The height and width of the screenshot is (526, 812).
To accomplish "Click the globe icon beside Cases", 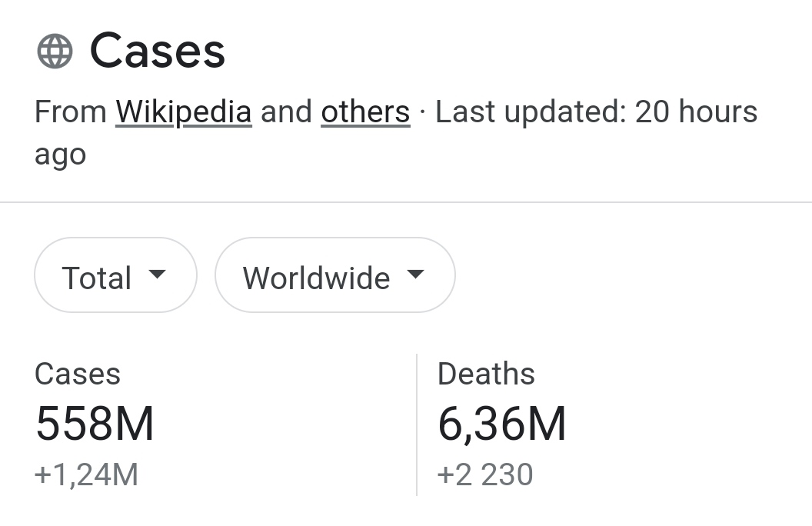I will click(x=55, y=52).
